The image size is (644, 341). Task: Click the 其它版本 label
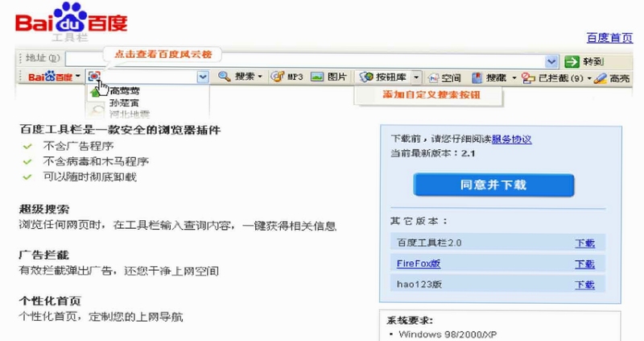pos(419,222)
